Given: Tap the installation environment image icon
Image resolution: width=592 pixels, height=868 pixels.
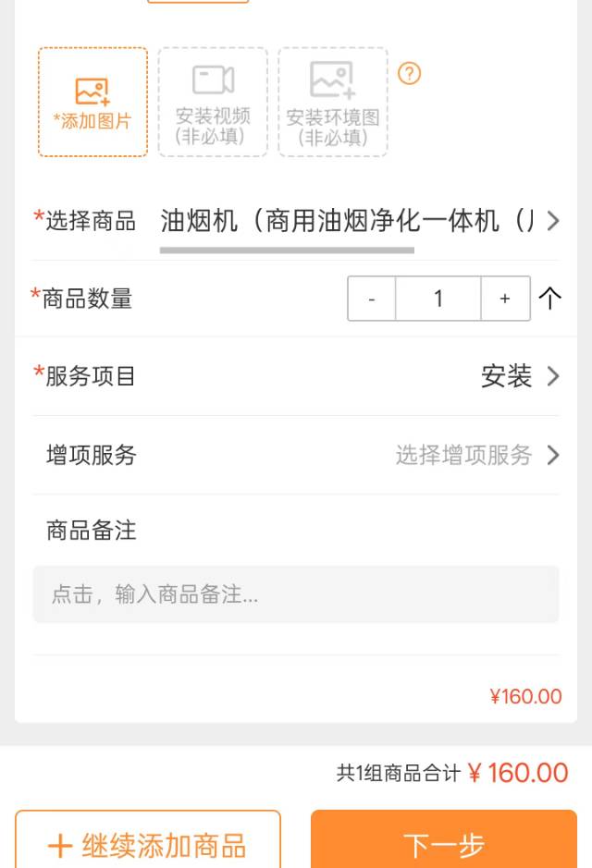Looking at the screenshot, I should (333, 80).
